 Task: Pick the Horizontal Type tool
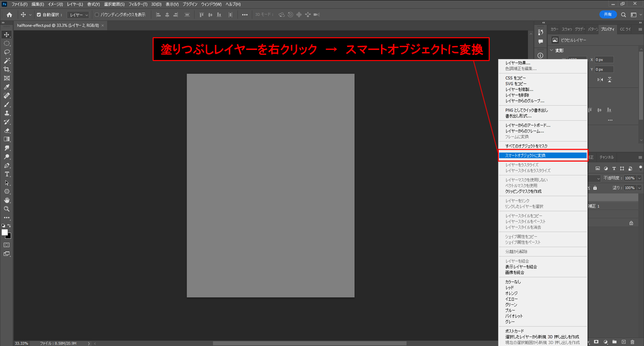[x=7, y=174]
